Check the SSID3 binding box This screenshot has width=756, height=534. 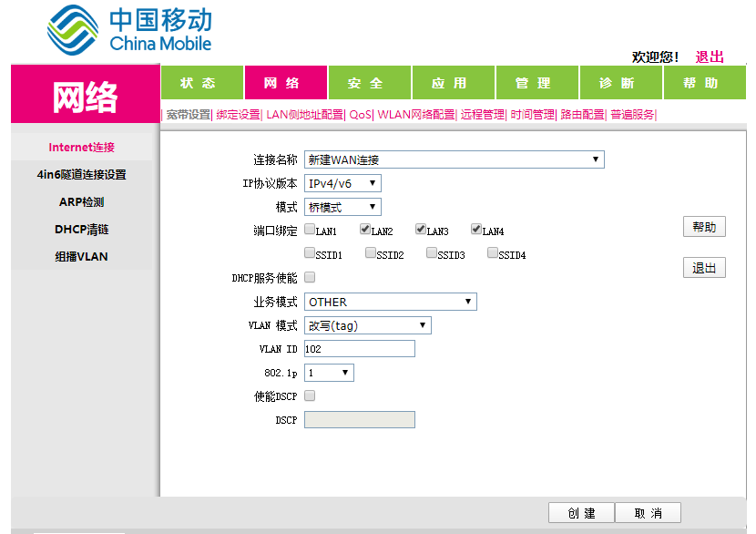(432, 252)
